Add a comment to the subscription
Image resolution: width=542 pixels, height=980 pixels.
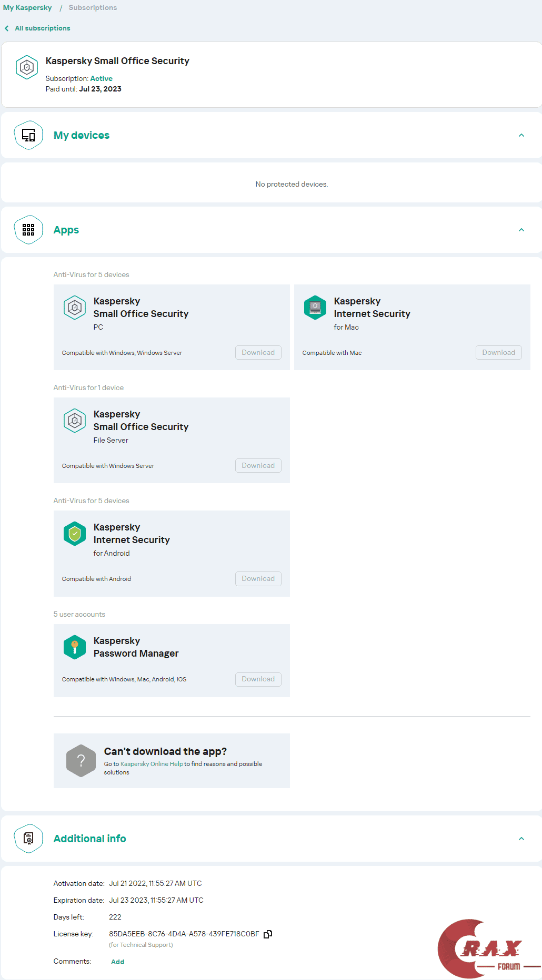pos(118,962)
